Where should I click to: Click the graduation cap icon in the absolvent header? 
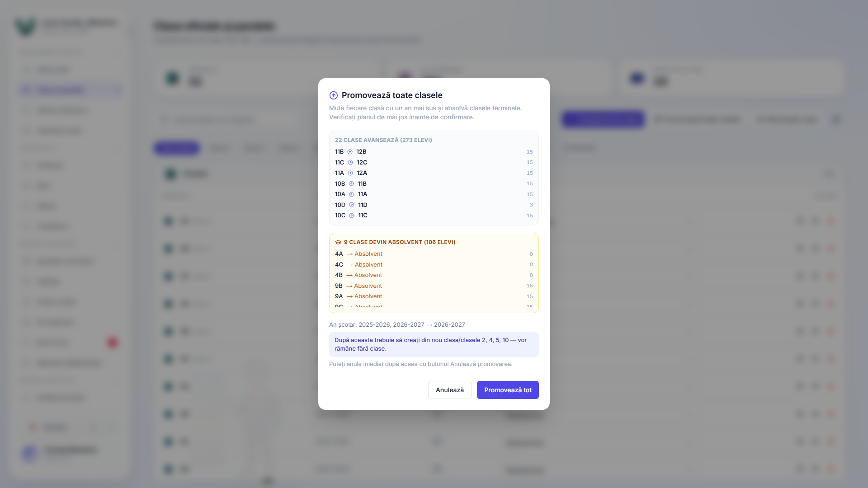tap(338, 242)
